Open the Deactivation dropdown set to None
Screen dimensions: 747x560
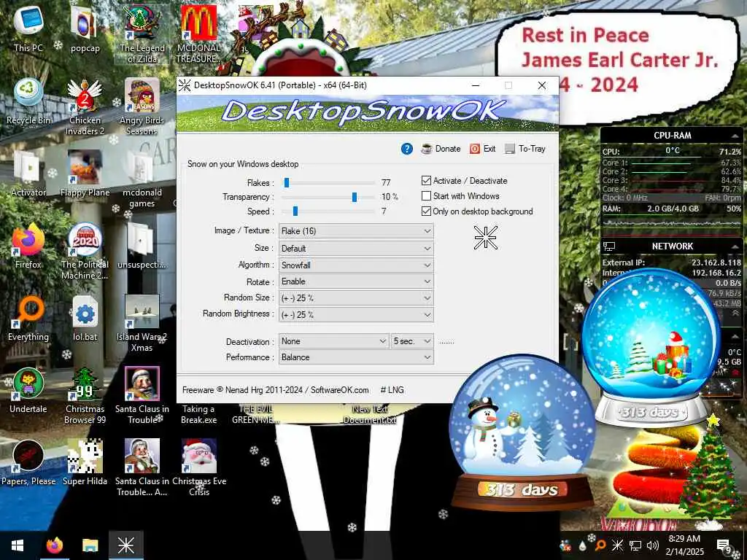[x=333, y=341]
